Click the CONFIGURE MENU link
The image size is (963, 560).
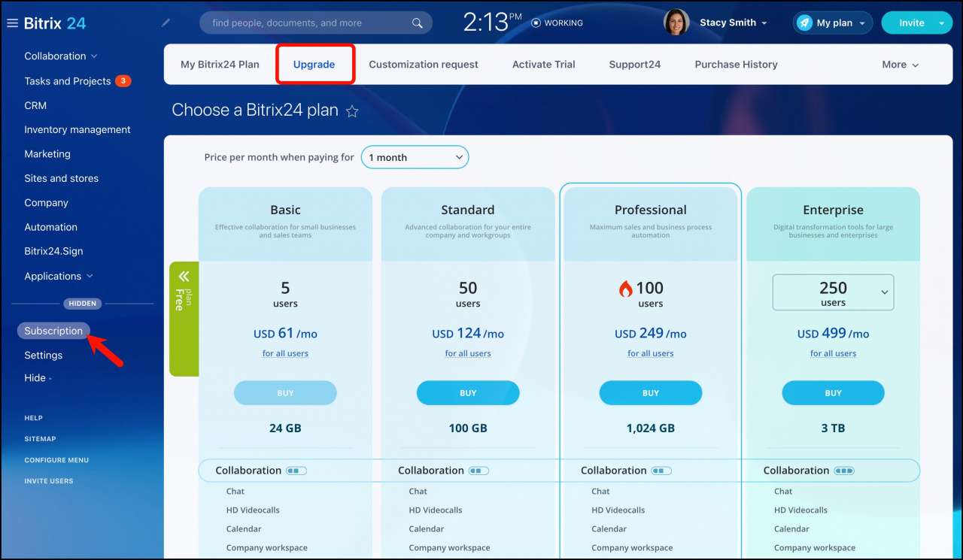point(56,460)
